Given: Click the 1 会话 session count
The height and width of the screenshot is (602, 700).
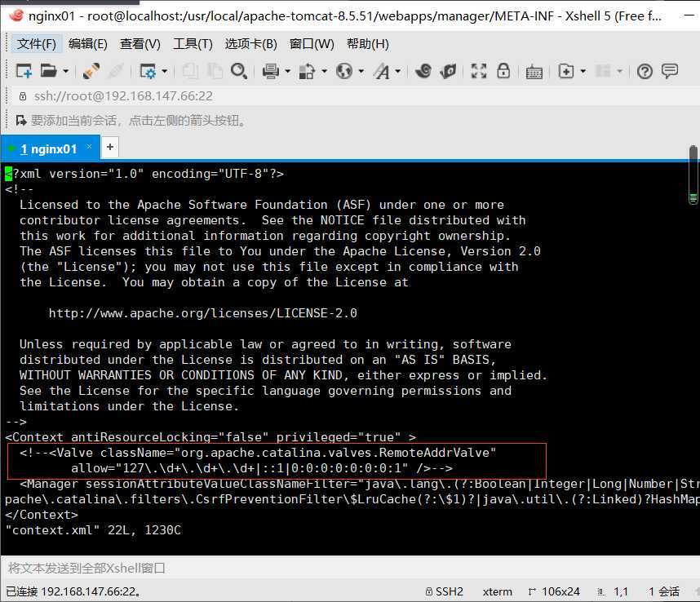Looking at the screenshot, I should coord(664,591).
